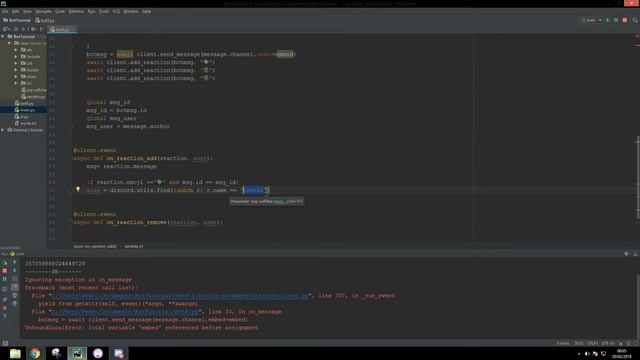Expand the Include folder
This screenshot has height=360, width=640.
pyautogui.click(x=16, y=56)
